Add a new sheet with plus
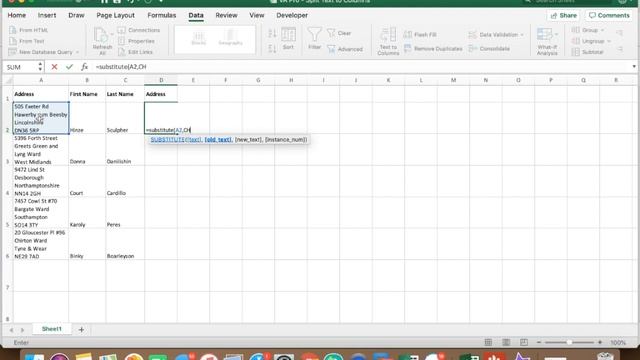Image resolution: width=640 pixels, height=360 pixels. pos(81,329)
